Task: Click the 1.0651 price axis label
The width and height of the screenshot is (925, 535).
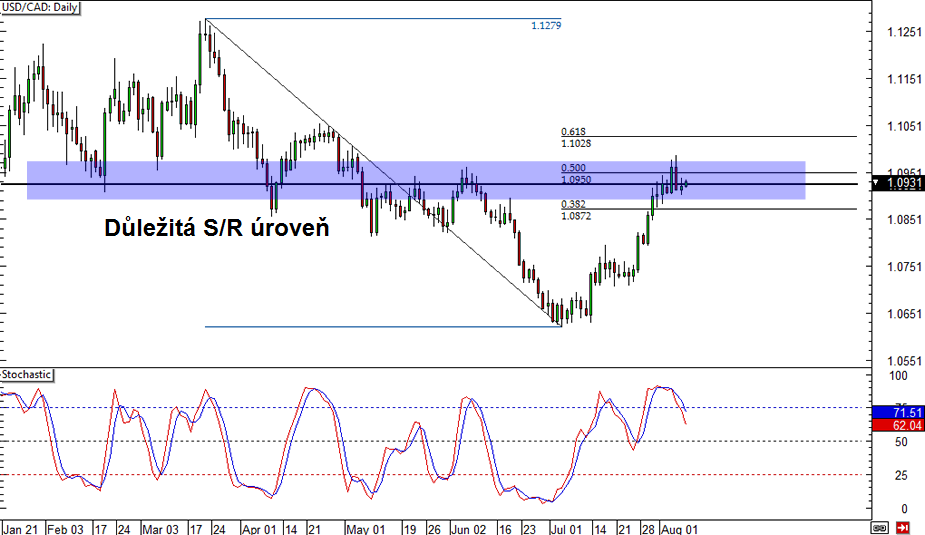Action: pos(904,314)
